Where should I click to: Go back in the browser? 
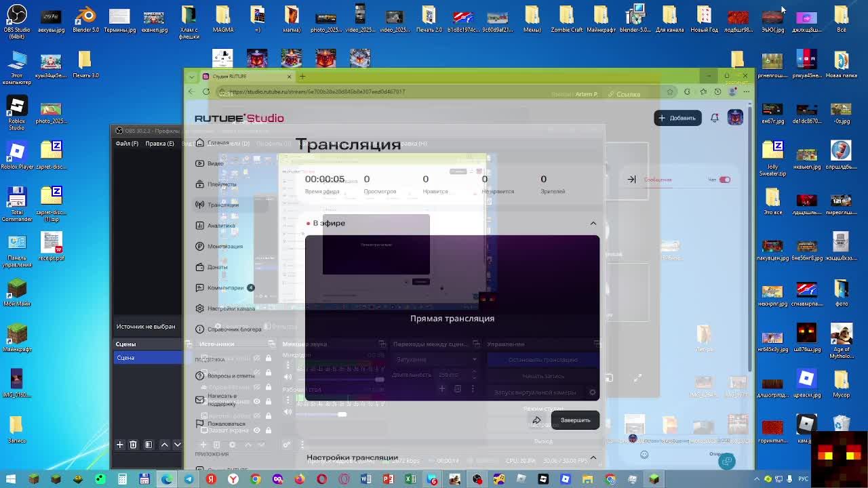coord(191,91)
